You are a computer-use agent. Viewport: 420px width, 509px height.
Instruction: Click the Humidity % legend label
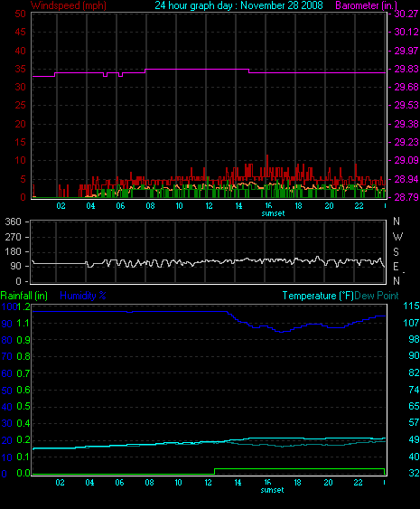83,296
